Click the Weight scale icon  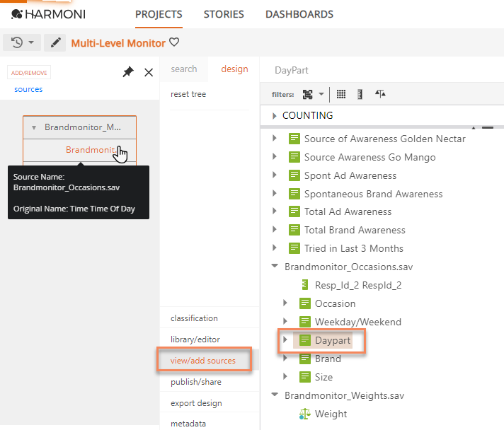pos(304,414)
